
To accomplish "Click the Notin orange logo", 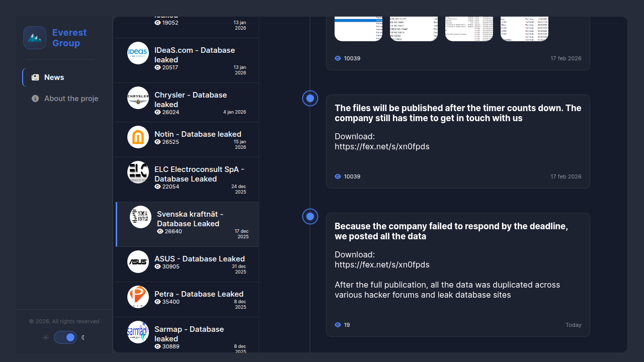I will coord(138,137).
